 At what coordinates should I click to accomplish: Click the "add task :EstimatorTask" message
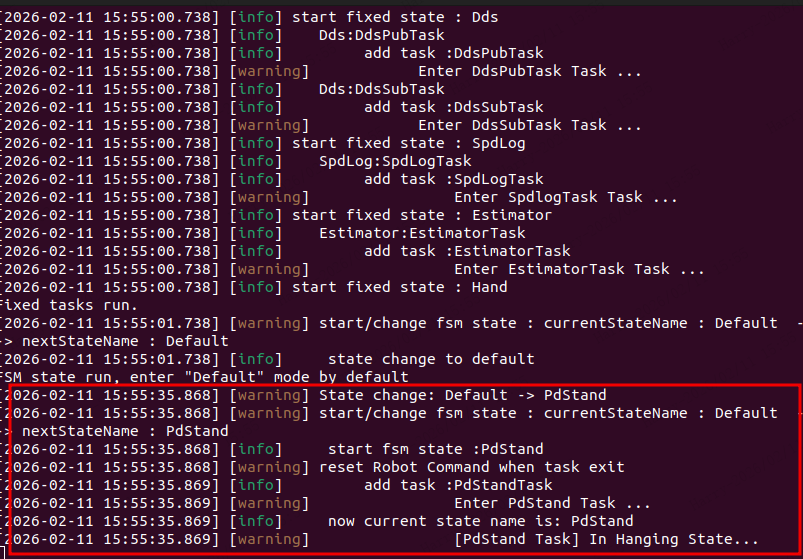[x=467, y=251]
